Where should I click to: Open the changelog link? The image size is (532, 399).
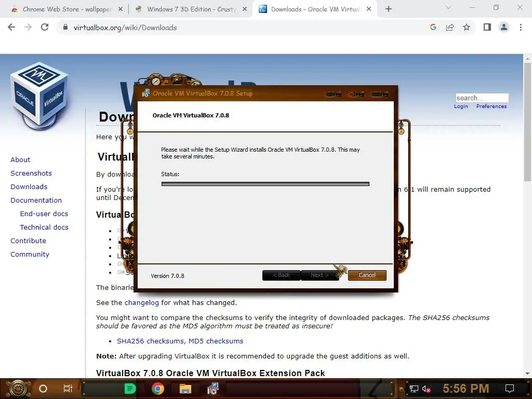click(x=141, y=303)
